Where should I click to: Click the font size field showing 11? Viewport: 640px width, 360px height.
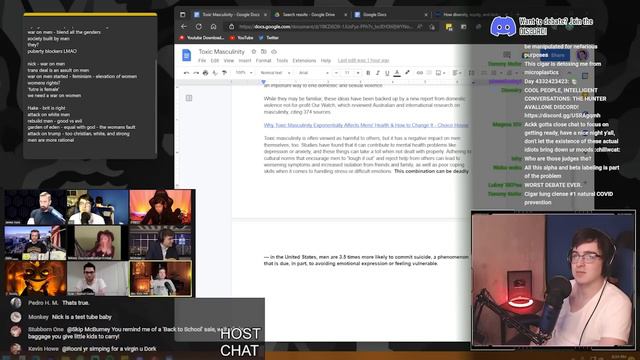point(347,73)
